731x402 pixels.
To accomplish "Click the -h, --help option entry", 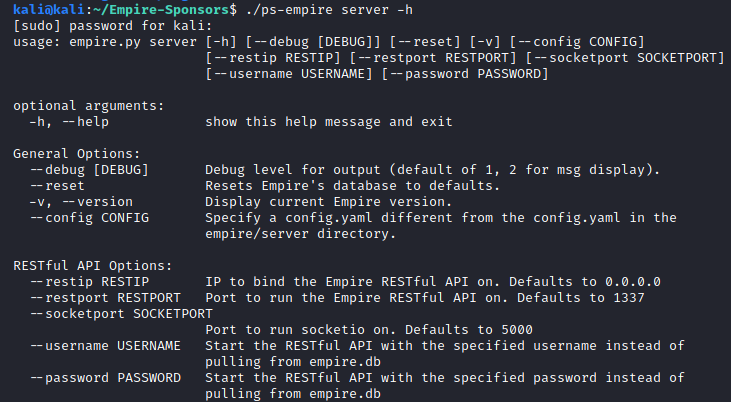I will [69, 122].
